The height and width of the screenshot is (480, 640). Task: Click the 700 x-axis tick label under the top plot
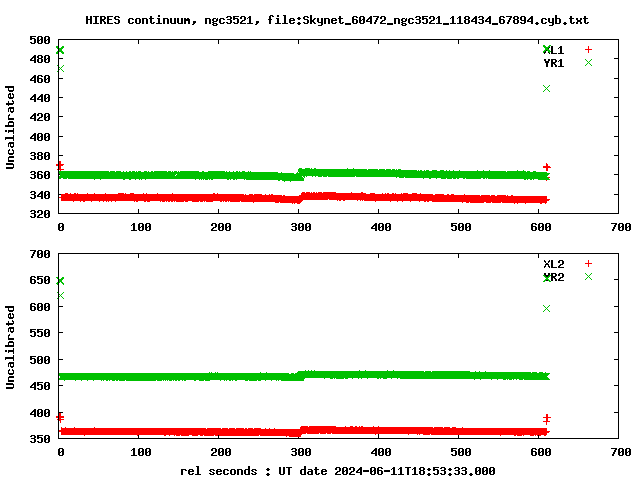(x=621, y=227)
